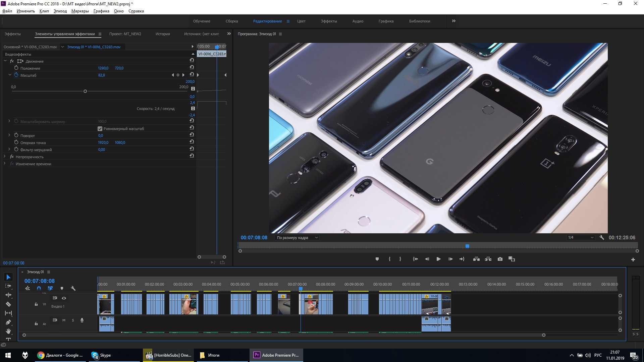
Task: Step back one frame
Action: 427,259
